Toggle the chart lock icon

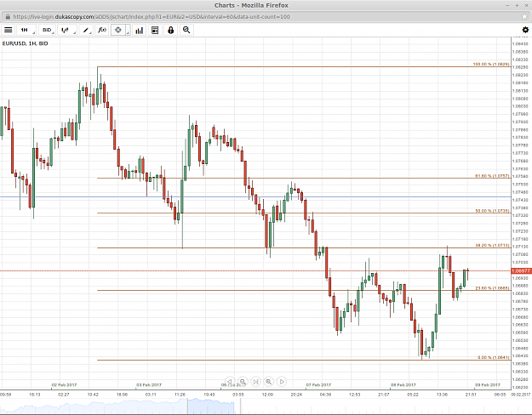[x=170, y=30]
